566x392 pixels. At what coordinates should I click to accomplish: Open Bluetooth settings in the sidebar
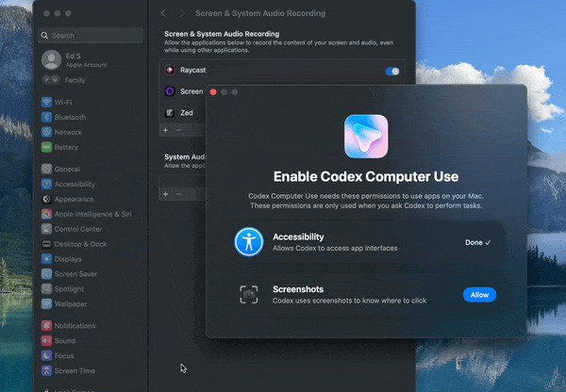(x=69, y=118)
